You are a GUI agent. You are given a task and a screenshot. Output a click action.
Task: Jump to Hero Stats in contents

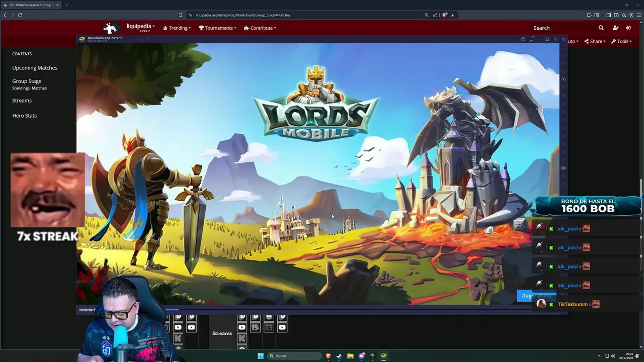tap(24, 116)
